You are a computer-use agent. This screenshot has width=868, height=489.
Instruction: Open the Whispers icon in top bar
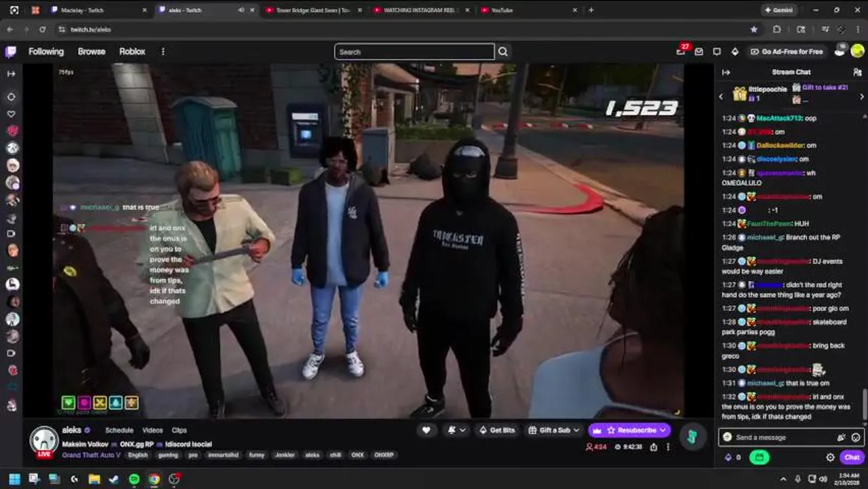tap(717, 52)
